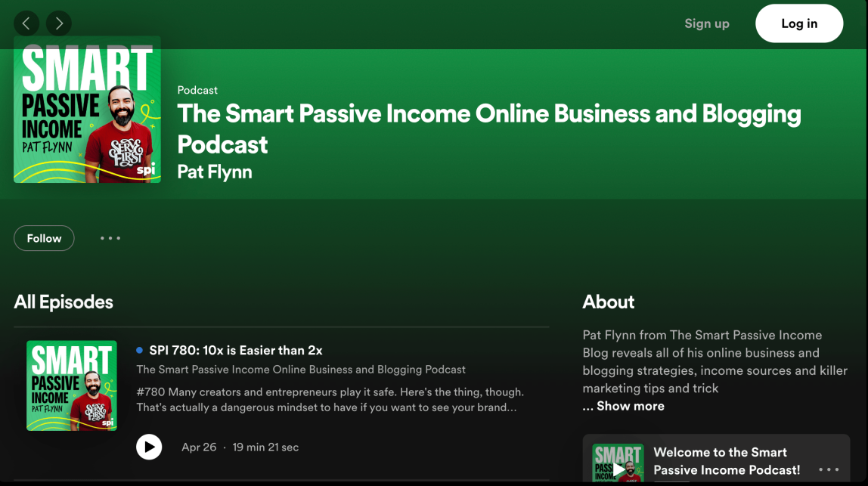868x486 pixels.
Task: Expand the About text with Show more
Action: coord(624,406)
